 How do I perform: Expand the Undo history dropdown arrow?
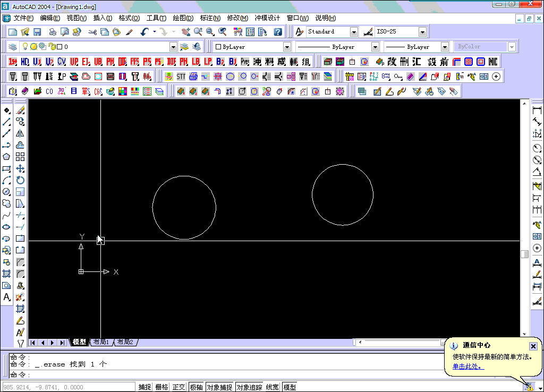click(155, 32)
